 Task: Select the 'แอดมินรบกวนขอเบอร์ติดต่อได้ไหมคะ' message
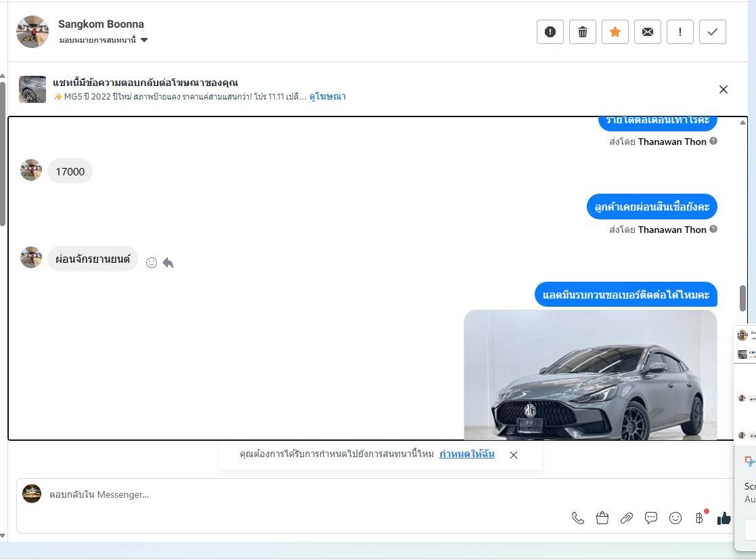click(x=626, y=295)
